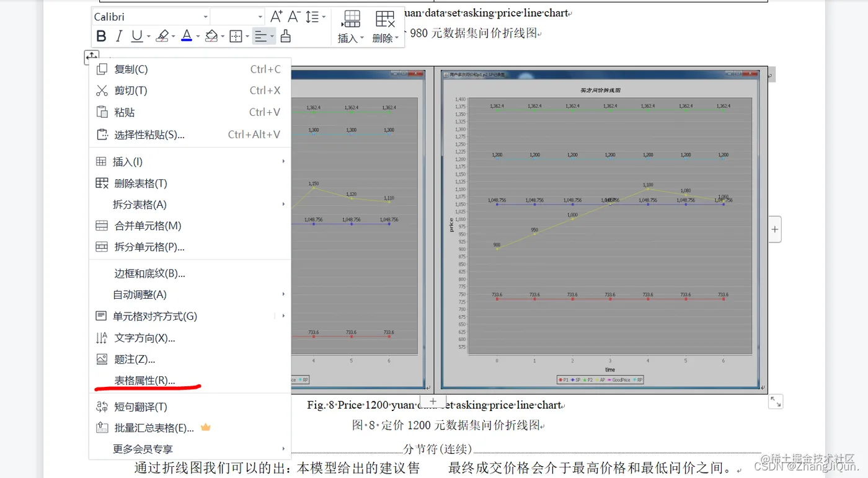Click the text direction icon
Image resolution: width=868 pixels, height=478 pixels.
click(x=102, y=338)
